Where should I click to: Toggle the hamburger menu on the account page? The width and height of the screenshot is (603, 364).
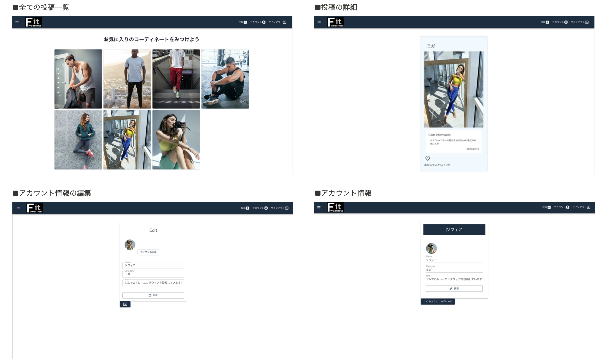click(x=319, y=207)
